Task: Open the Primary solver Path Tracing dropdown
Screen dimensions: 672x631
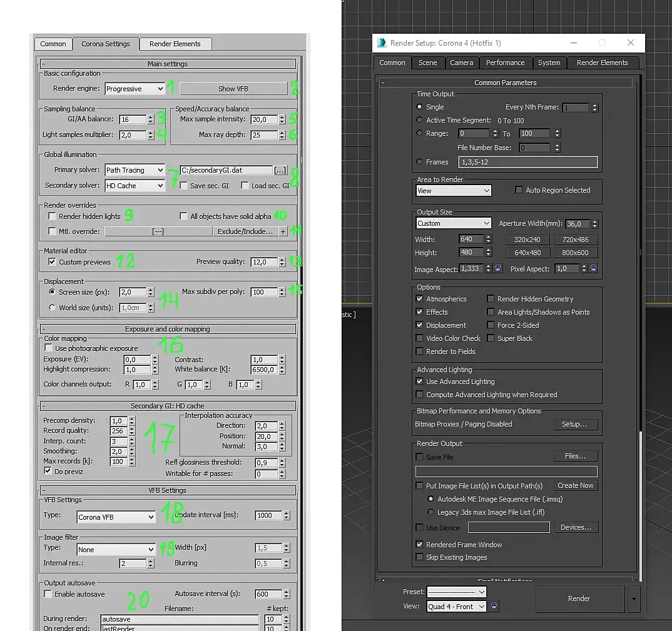Action: tap(135, 170)
